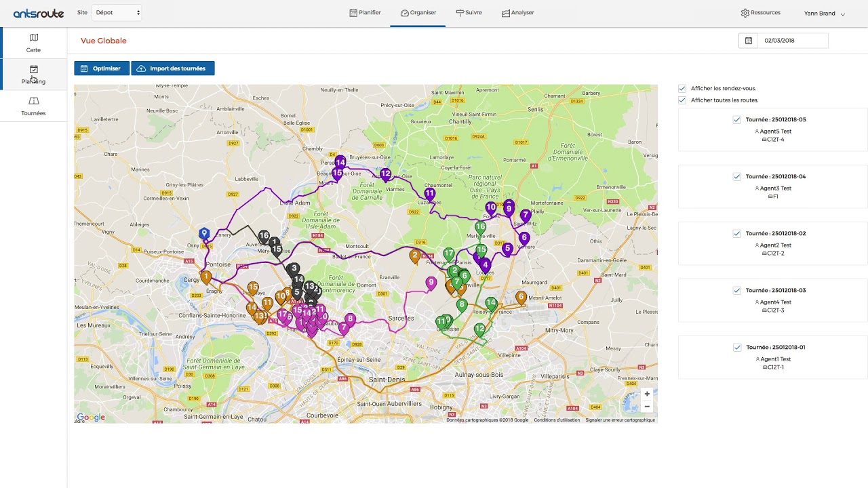The width and height of the screenshot is (868, 488).
Task: Open Carte in the left sidebar
Action: pyautogui.click(x=33, y=43)
